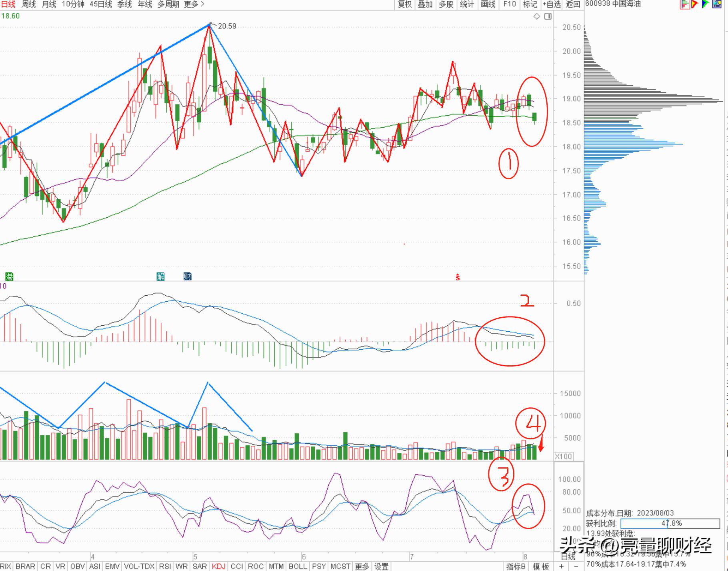Select the BOLL indicator tab
Image resolution: width=728 pixels, height=571 pixels.
tap(298, 567)
